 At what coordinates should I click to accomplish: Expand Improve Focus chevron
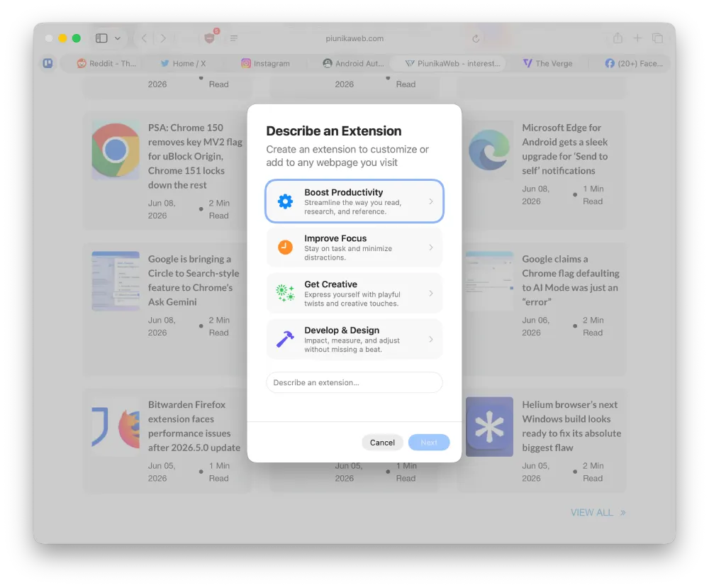[431, 248]
